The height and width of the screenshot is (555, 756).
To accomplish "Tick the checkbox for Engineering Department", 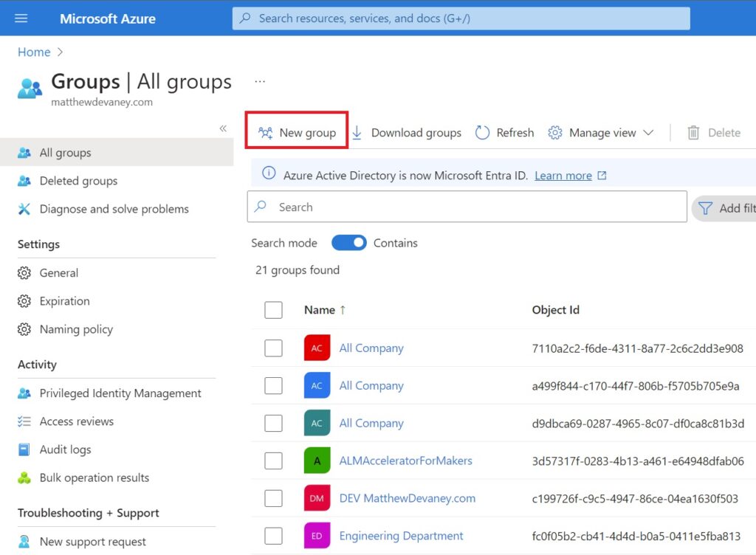I will click(x=273, y=536).
